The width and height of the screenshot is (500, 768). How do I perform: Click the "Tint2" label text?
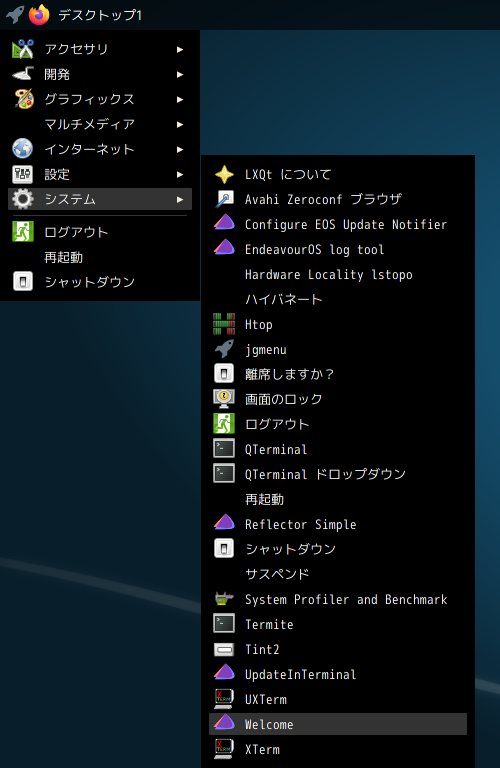pyautogui.click(x=262, y=649)
